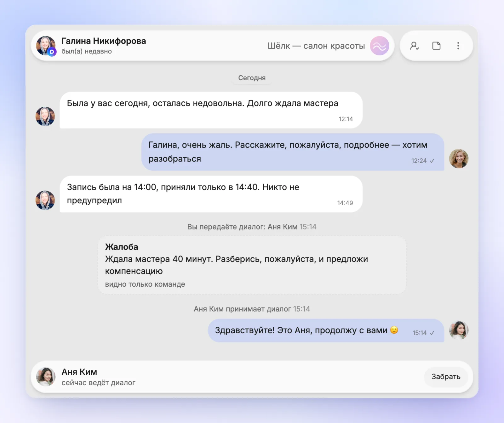Click the 'Аня Ким принимает диалог' notice
The height and width of the screenshot is (423, 504).
coord(252,309)
